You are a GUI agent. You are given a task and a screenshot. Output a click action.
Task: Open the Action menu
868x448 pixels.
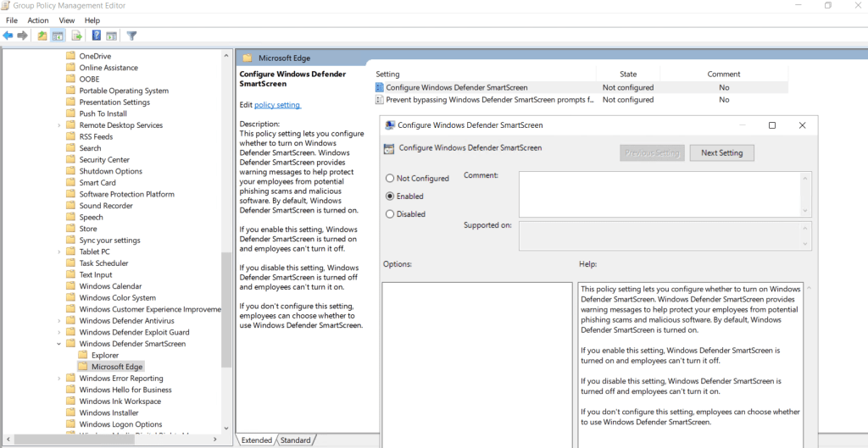coord(37,20)
